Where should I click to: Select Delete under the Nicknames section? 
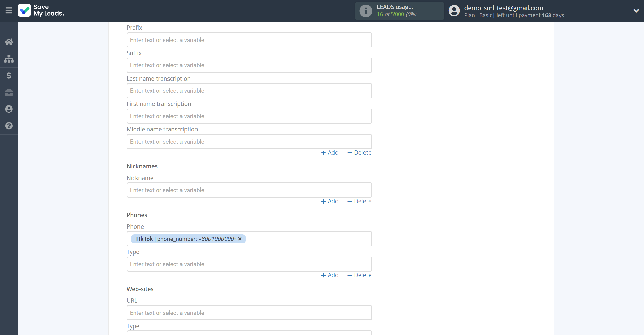point(362,201)
